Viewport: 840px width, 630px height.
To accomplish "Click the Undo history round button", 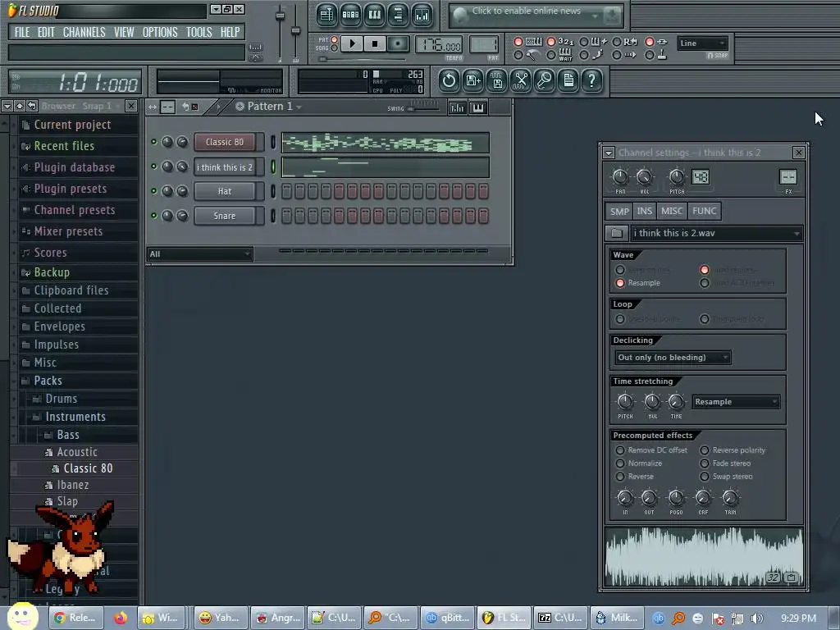I will tap(449, 81).
